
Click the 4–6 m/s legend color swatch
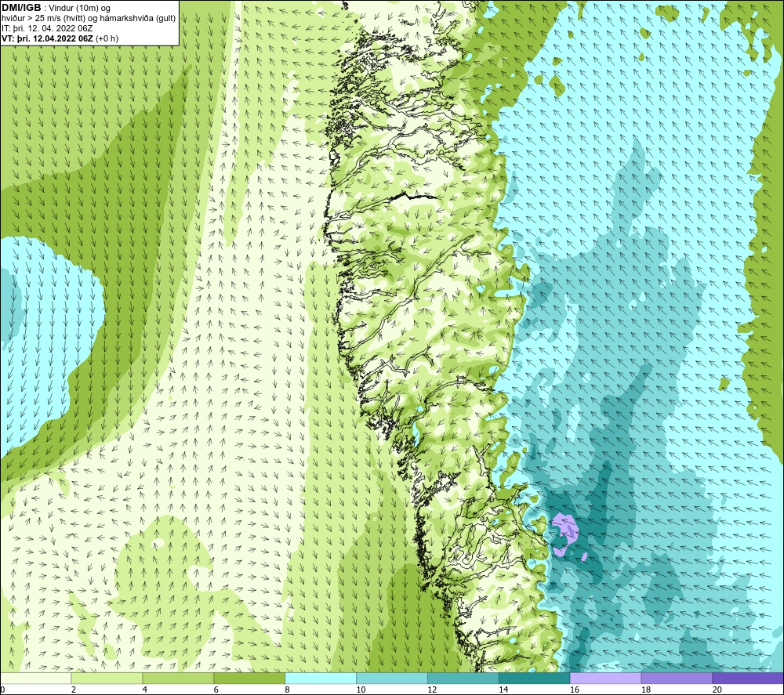pyautogui.click(x=178, y=678)
